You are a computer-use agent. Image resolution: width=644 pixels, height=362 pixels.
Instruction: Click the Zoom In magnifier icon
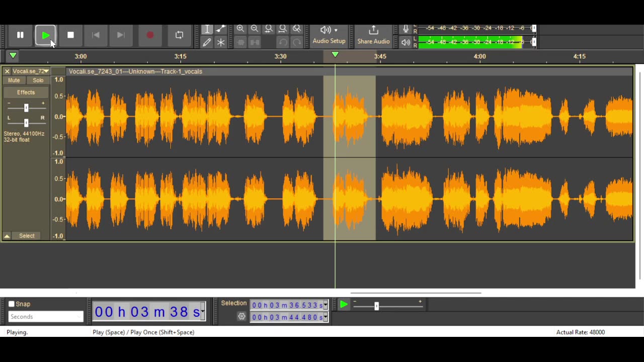click(240, 29)
